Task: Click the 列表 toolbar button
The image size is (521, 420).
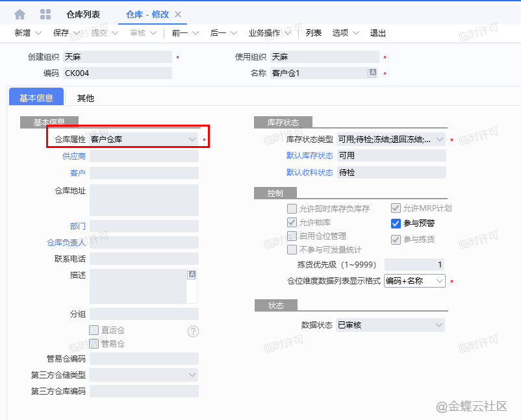Action: pyautogui.click(x=314, y=33)
